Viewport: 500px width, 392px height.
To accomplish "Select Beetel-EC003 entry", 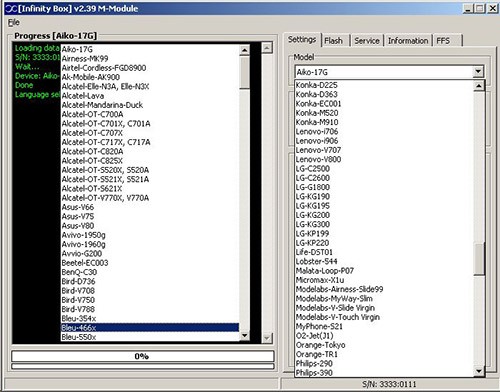I will pos(150,263).
